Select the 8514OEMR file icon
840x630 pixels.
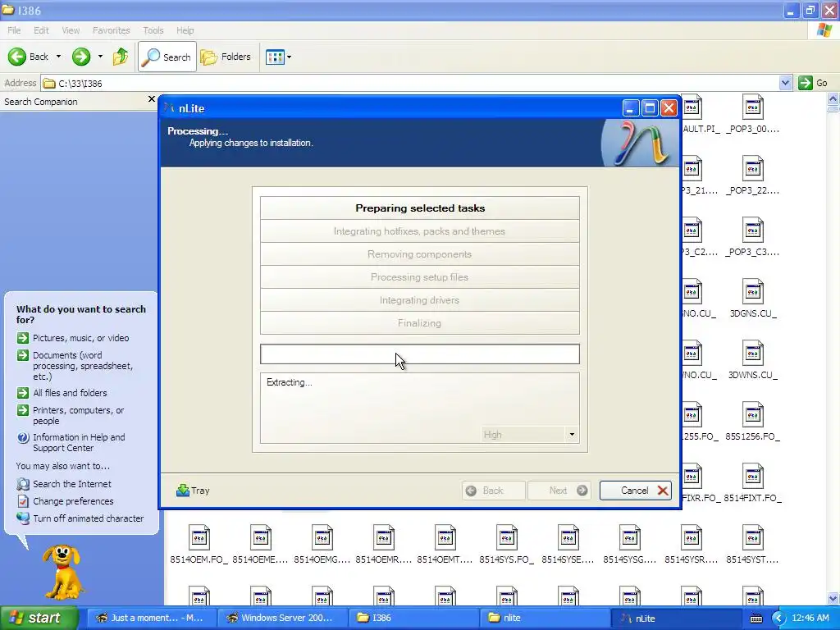[384, 538]
